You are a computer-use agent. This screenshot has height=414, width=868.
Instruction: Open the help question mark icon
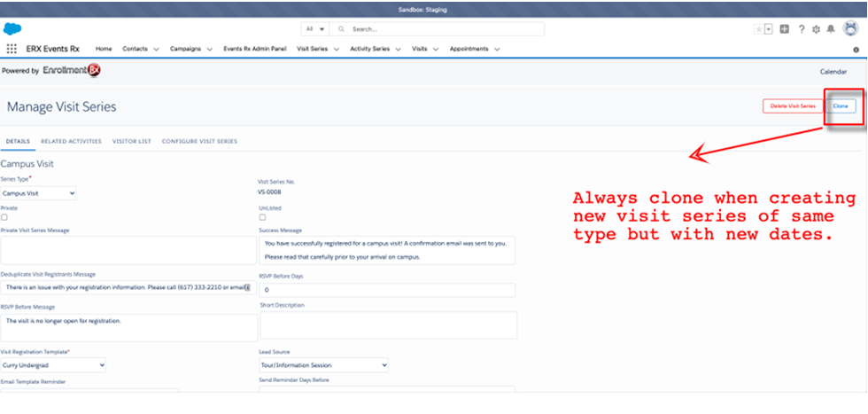[802, 29]
